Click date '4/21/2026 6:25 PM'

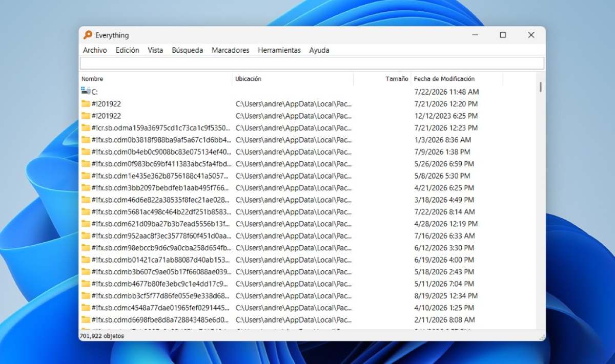pyautogui.click(x=444, y=188)
